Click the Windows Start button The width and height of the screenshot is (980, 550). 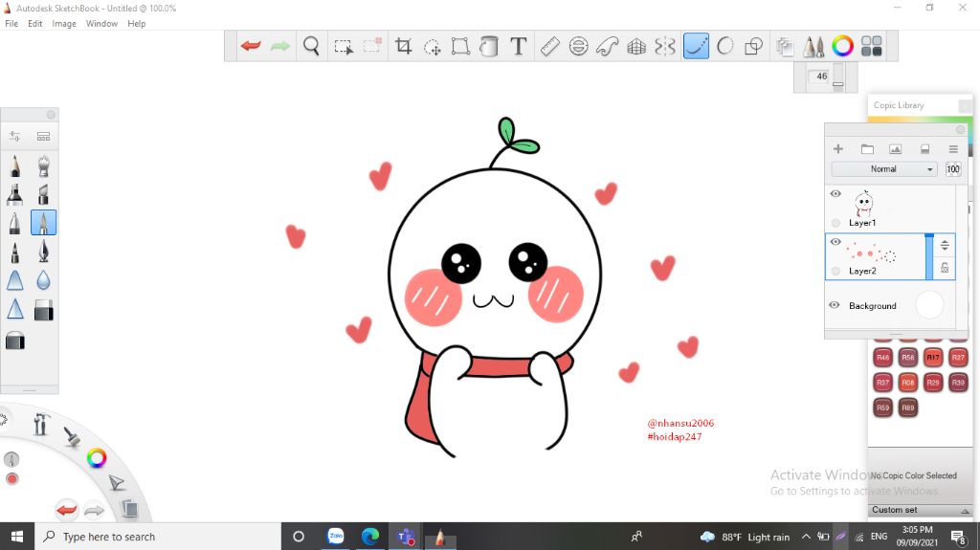(x=17, y=537)
